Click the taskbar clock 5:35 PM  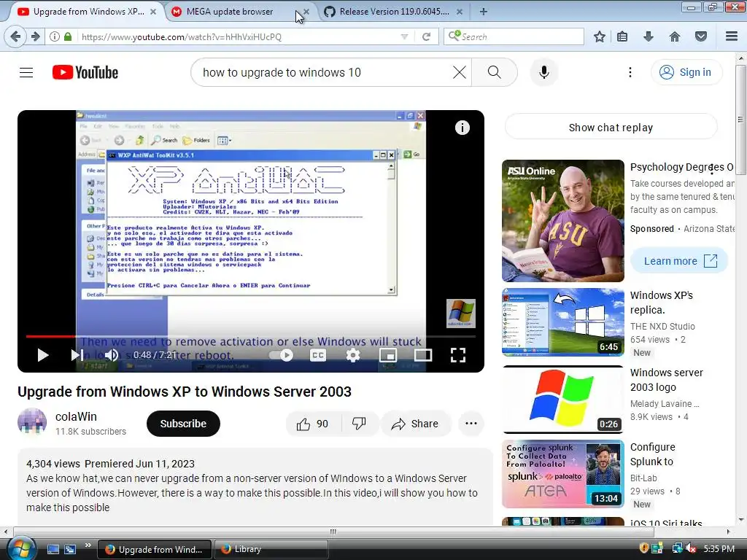(719, 549)
